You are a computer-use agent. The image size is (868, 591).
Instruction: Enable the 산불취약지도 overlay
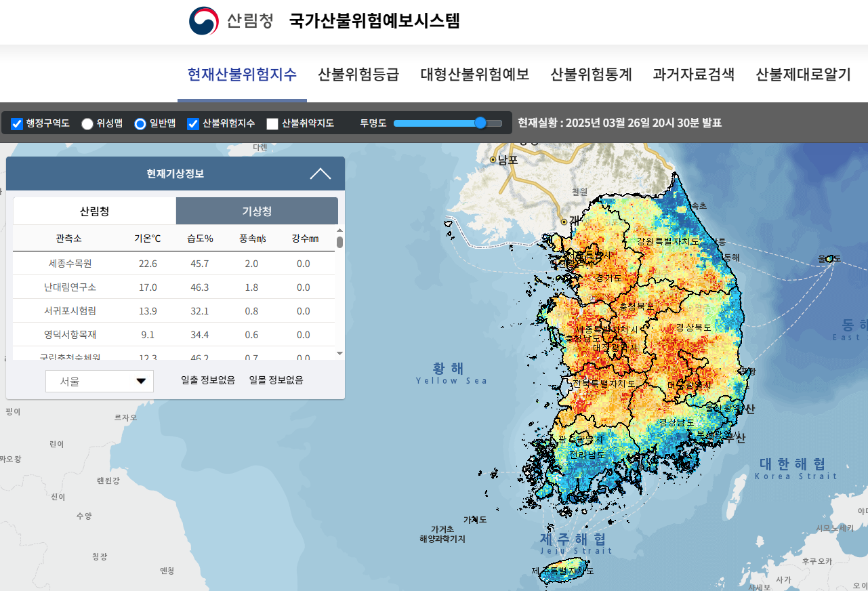click(x=272, y=123)
